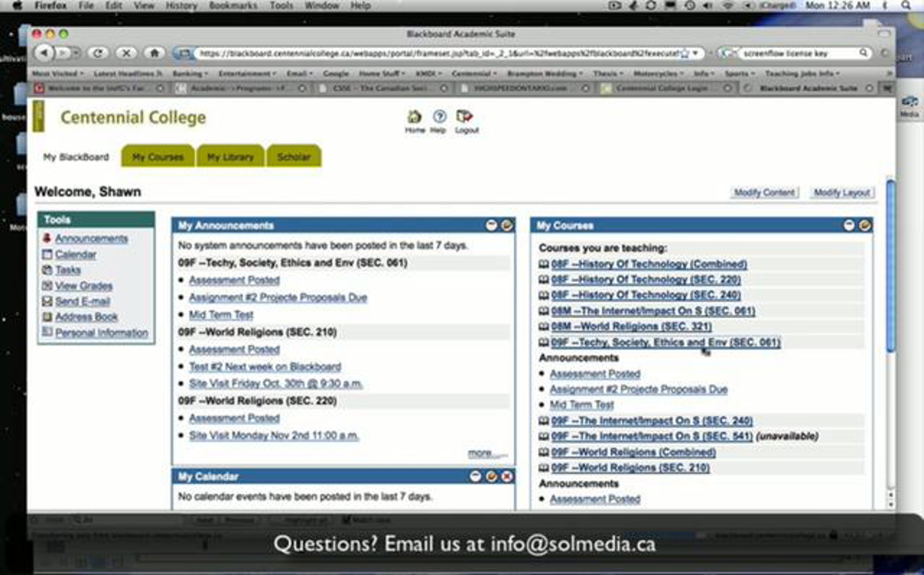Expand the Teaching Jobs Info bookmarks folder
924x575 pixels.
pos(802,73)
